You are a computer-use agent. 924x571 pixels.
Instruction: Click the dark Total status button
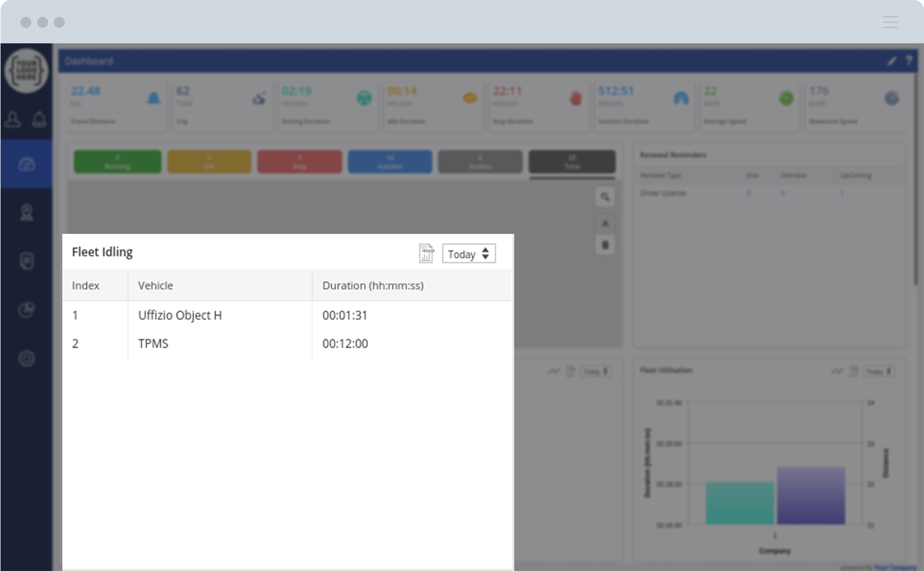[x=572, y=161]
